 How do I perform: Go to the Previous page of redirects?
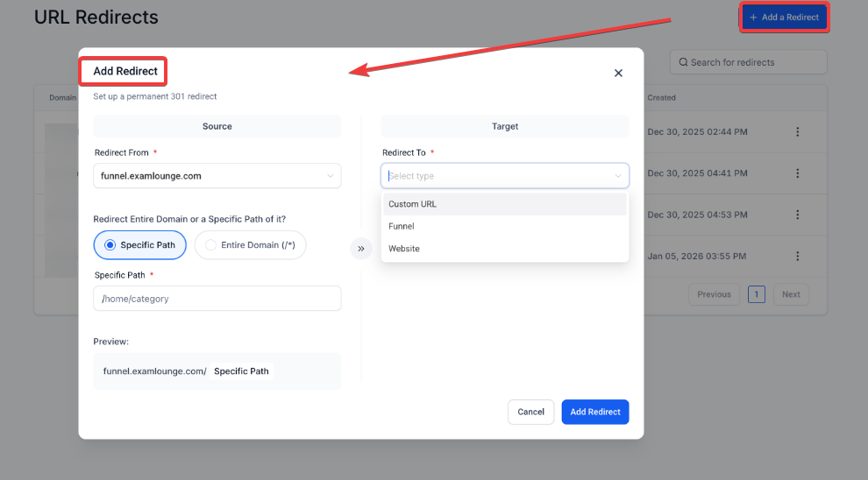point(714,294)
